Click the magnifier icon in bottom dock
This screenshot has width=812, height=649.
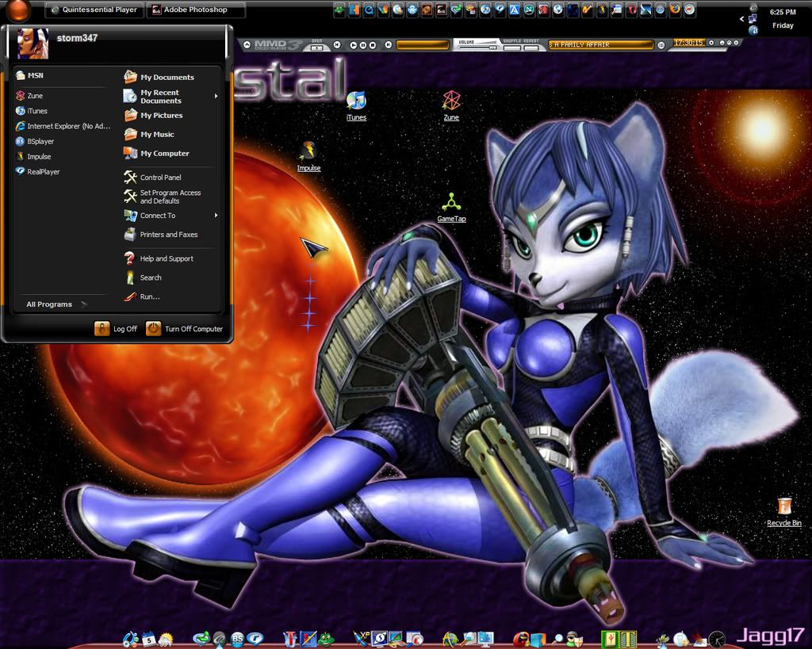pos(557,639)
